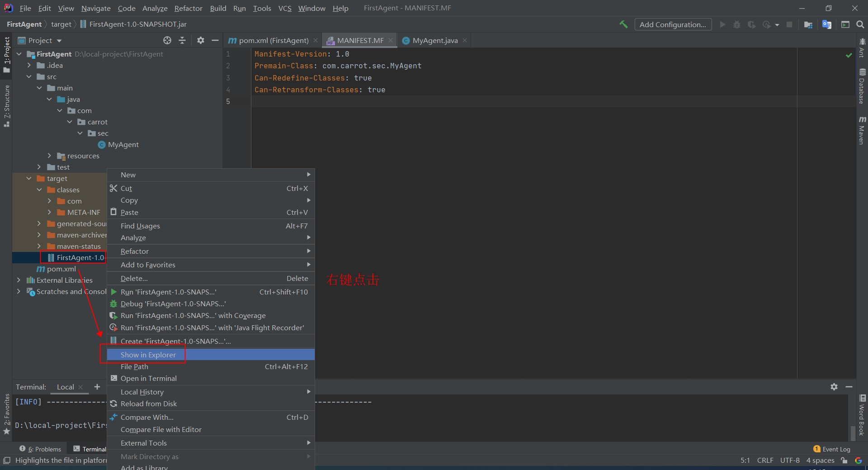This screenshot has width=868, height=470.
Task: Click the Terminal tool window button
Action: click(x=90, y=449)
